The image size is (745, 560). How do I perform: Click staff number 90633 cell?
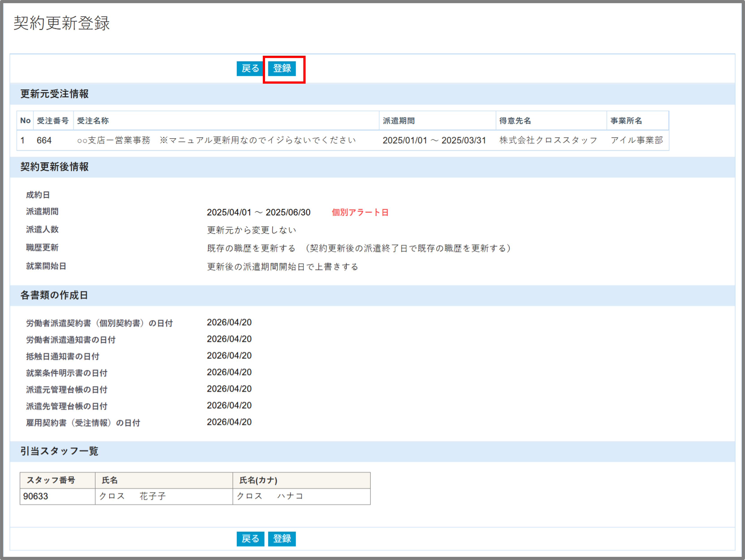[x=58, y=496]
